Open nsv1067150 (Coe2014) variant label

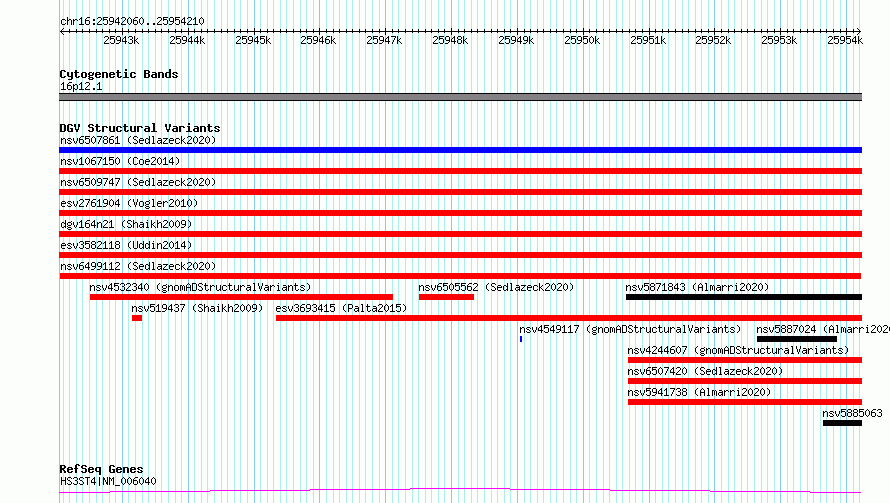[x=120, y=161]
